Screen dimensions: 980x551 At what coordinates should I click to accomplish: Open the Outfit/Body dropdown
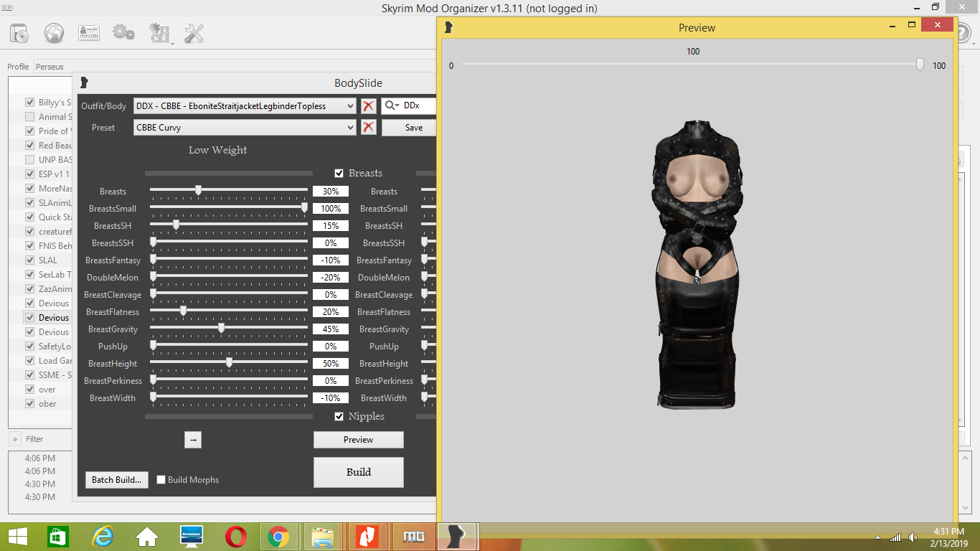point(245,106)
